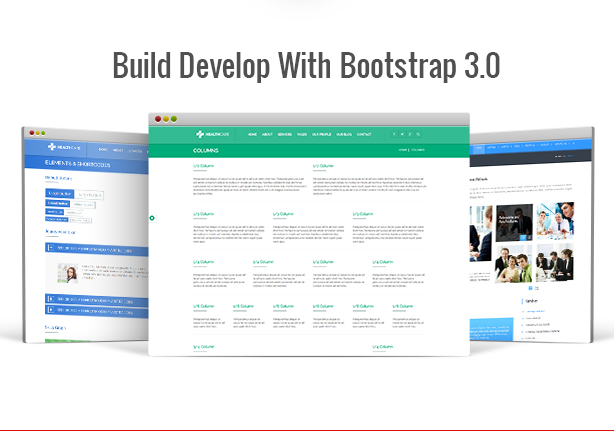614x431 pixels.
Task: Click the first 1/2 Column heading
Action: click(204, 166)
